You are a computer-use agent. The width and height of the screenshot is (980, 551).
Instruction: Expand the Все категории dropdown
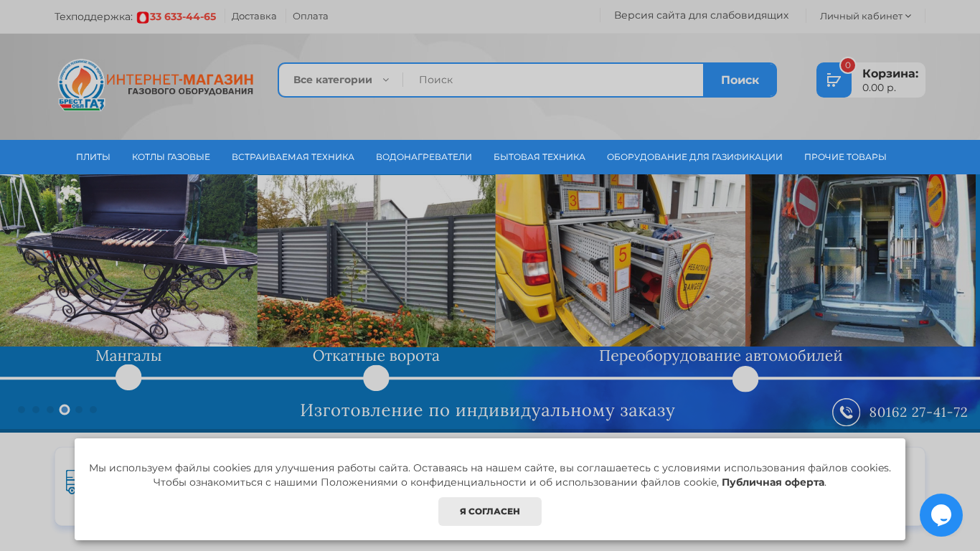[x=341, y=80]
